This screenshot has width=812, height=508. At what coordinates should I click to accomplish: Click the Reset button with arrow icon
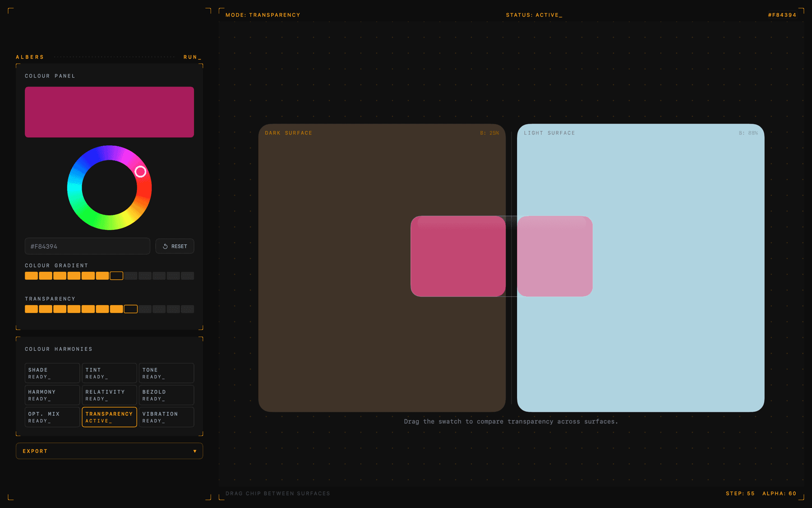tap(175, 246)
